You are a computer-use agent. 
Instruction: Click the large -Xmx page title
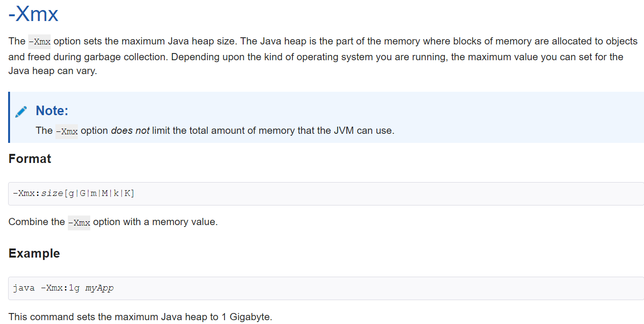click(x=33, y=14)
